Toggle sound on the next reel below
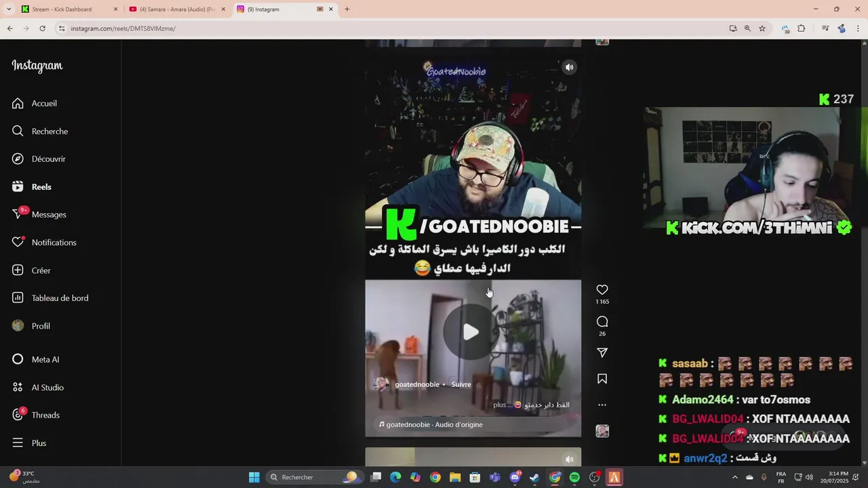This screenshot has width=868, height=488. tap(570, 459)
